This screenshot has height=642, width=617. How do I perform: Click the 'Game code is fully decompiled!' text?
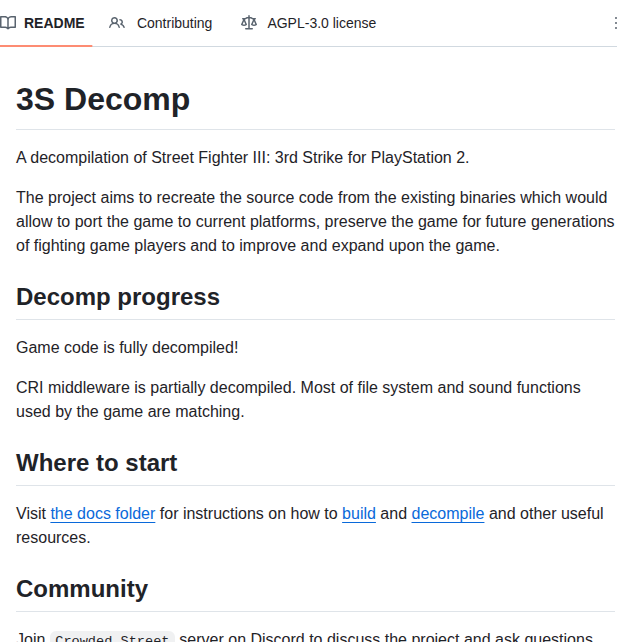coord(127,348)
